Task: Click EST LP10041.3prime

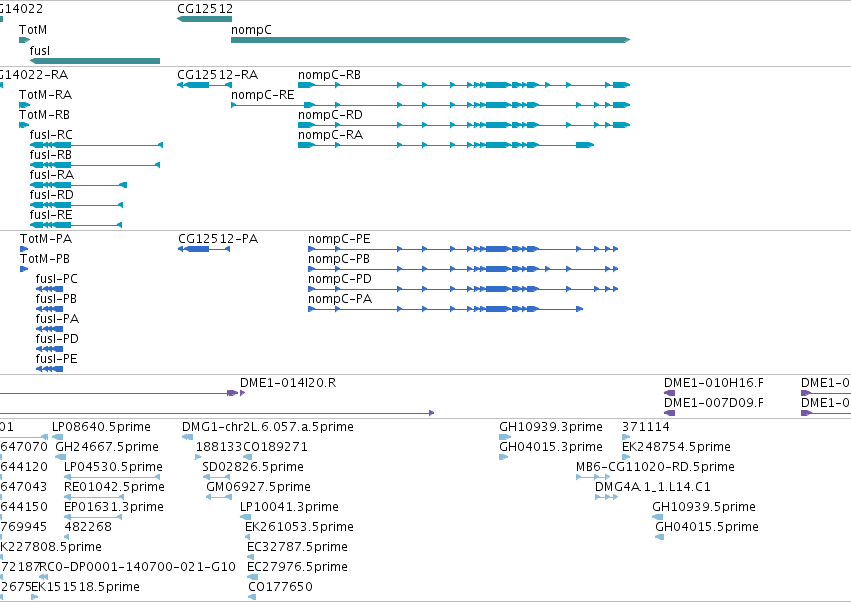Action: (245, 517)
